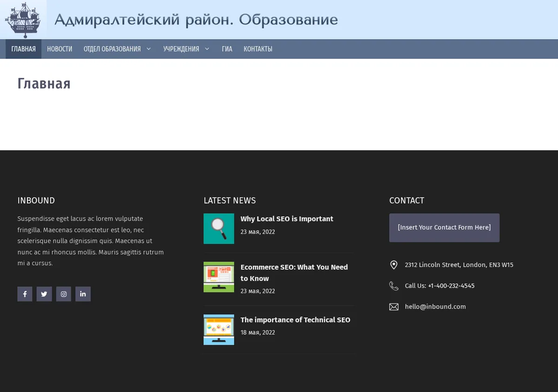Open the Facebook social icon
558x392 pixels.
pos(25,294)
